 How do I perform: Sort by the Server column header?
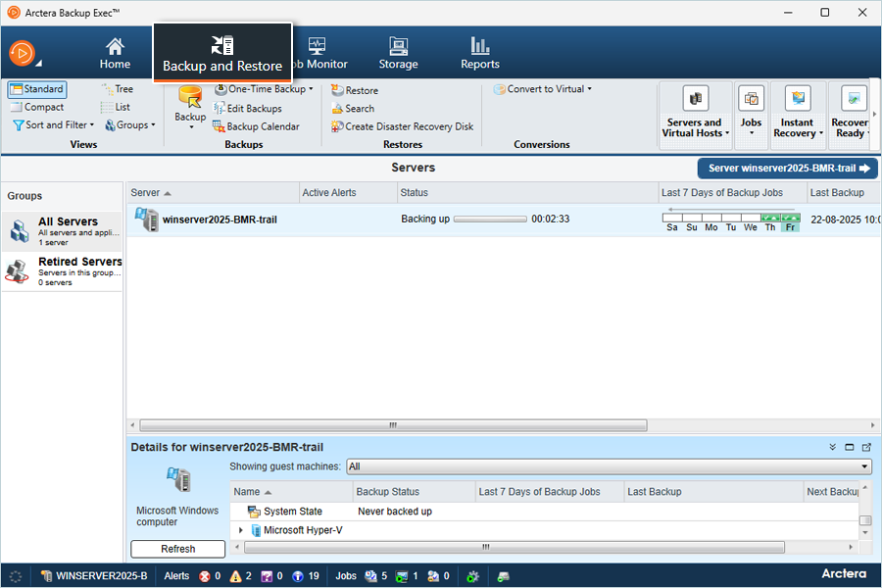pos(214,192)
